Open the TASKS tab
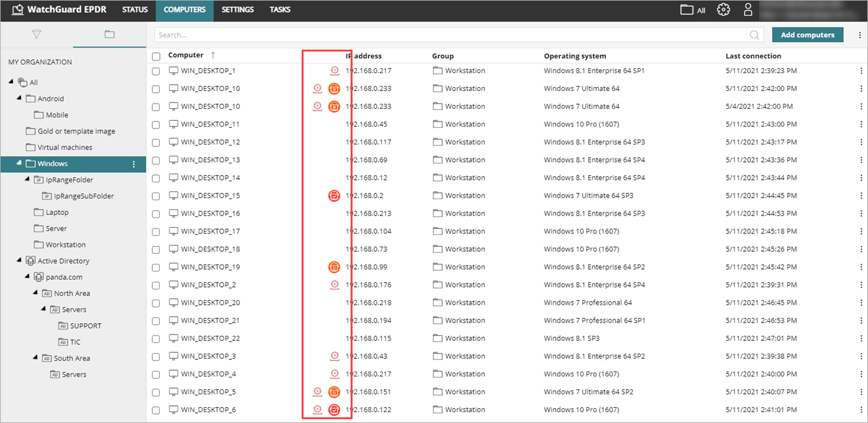This screenshot has height=423, width=868. tap(280, 10)
